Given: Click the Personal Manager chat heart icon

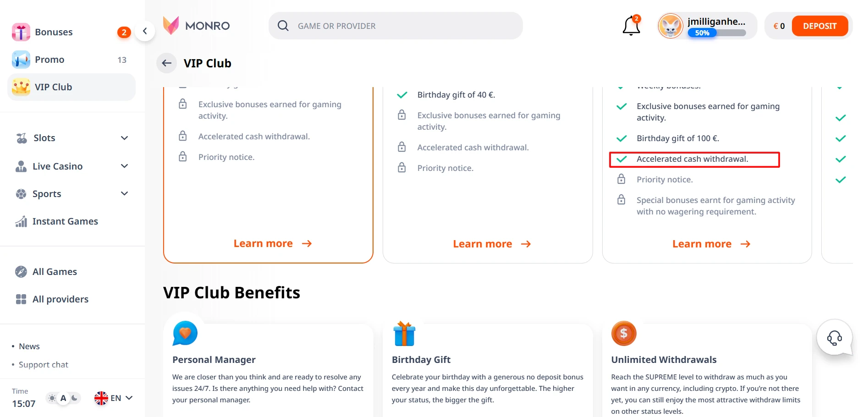Looking at the screenshot, I should coord(185,333).
